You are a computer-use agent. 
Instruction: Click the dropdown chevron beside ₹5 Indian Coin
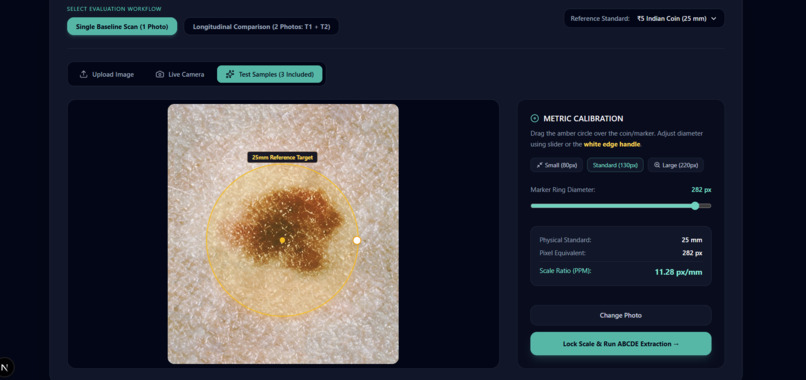click(713, 19)
